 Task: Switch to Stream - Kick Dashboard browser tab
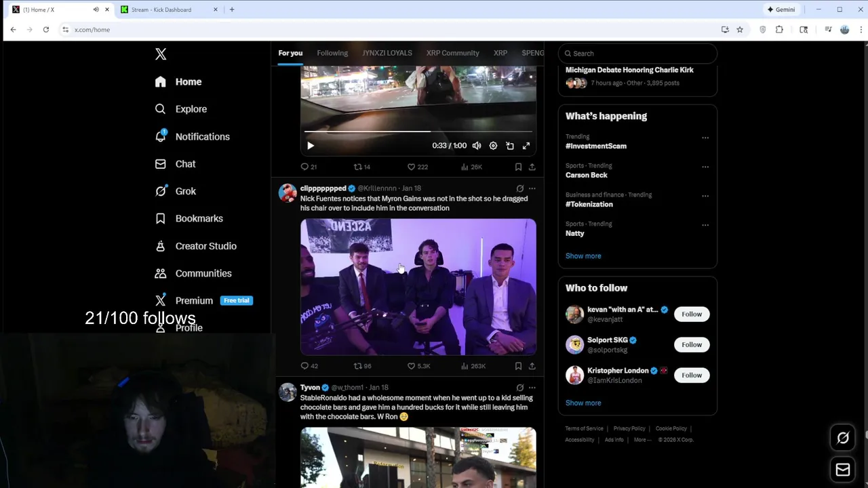[168, 9]
